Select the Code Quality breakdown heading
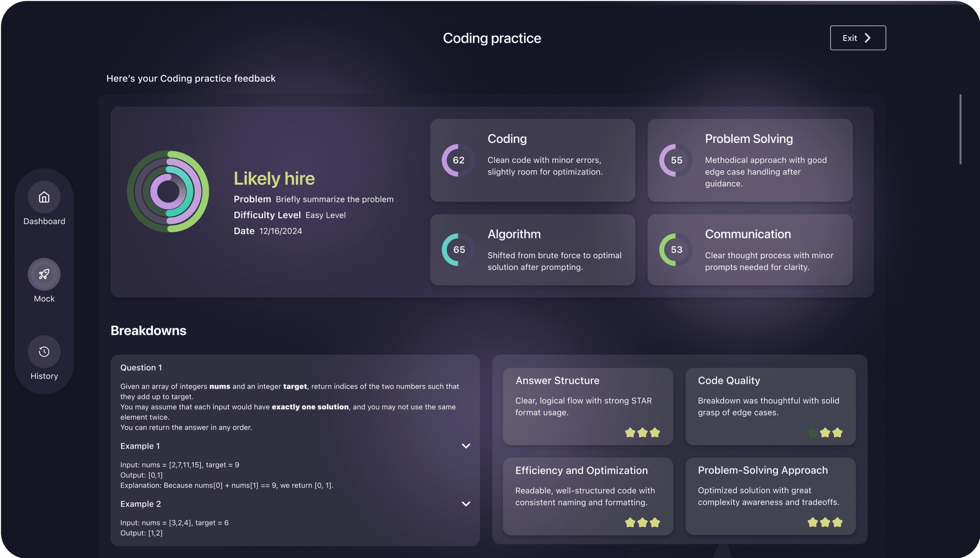The height and width of the screenshot is (558, 980). coord(729,381)
